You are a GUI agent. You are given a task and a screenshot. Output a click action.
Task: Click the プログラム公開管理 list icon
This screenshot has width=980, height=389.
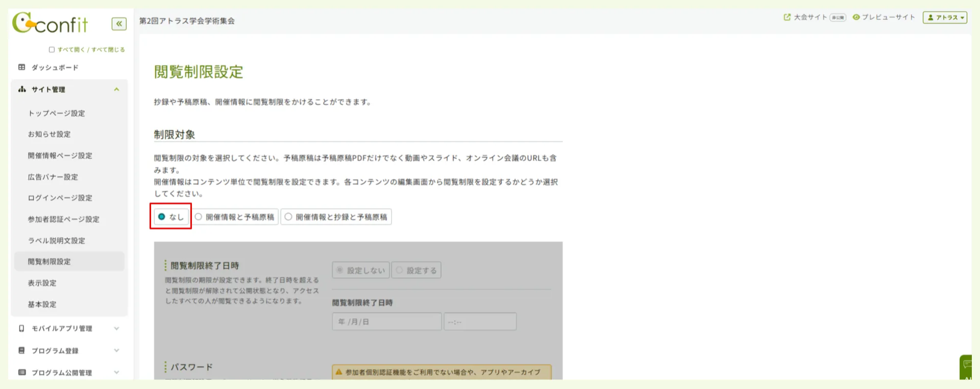coord(22,372)
